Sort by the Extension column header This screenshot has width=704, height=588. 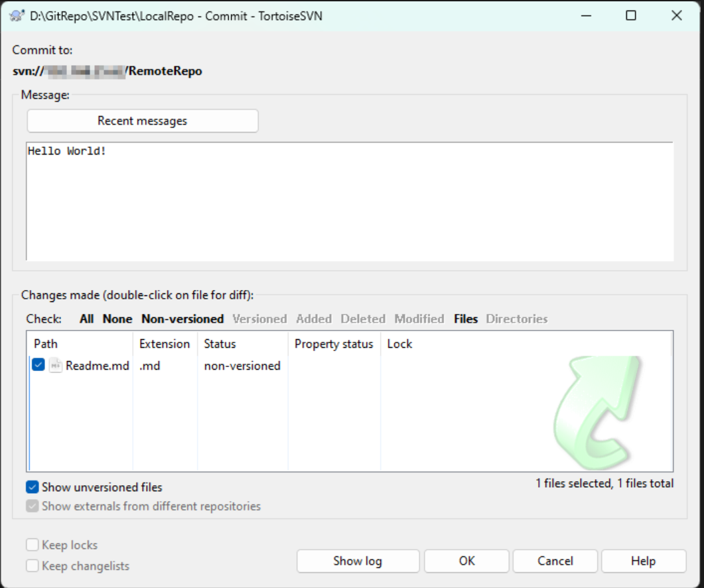pyautogui.click(x=165, y=344)
